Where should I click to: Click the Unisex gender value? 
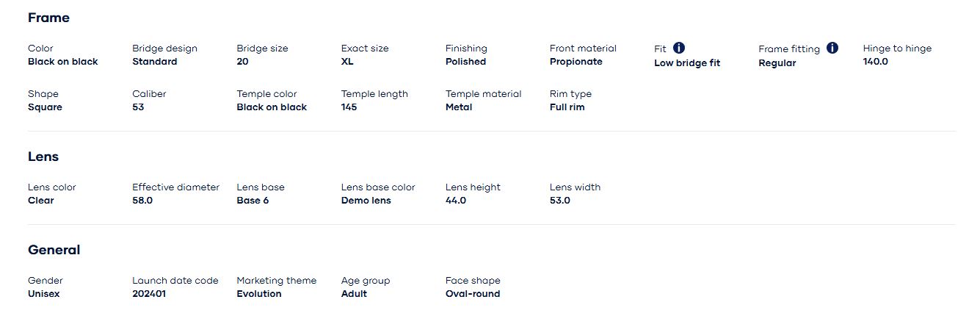(44, 294)
